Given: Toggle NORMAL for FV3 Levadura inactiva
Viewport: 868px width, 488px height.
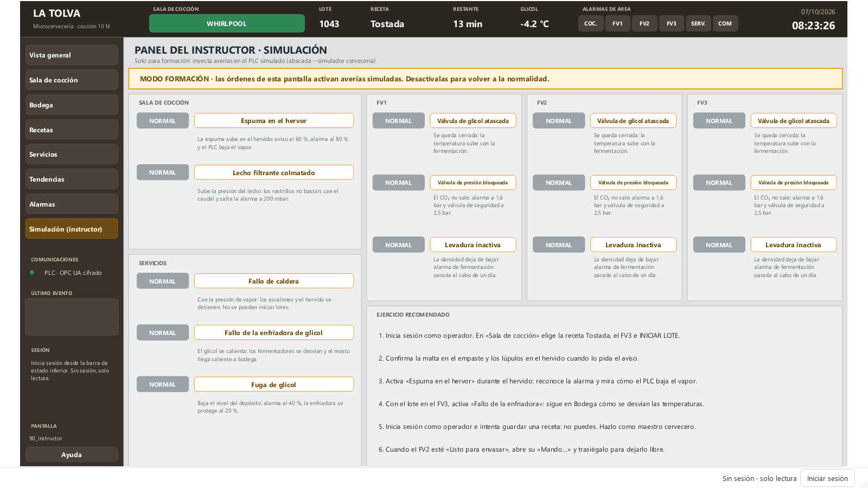Looking at the screenshot, I should [x=719, y=245].
